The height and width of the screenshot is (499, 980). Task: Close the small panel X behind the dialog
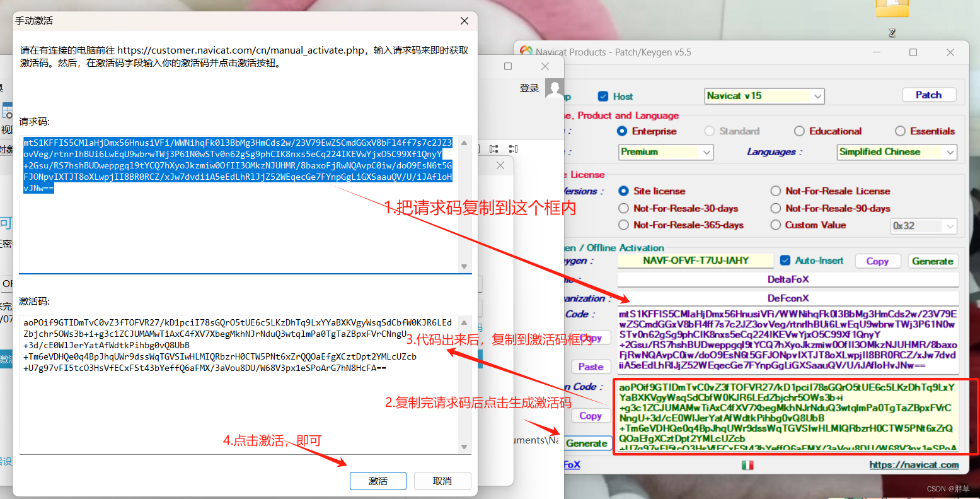(500, 165)
